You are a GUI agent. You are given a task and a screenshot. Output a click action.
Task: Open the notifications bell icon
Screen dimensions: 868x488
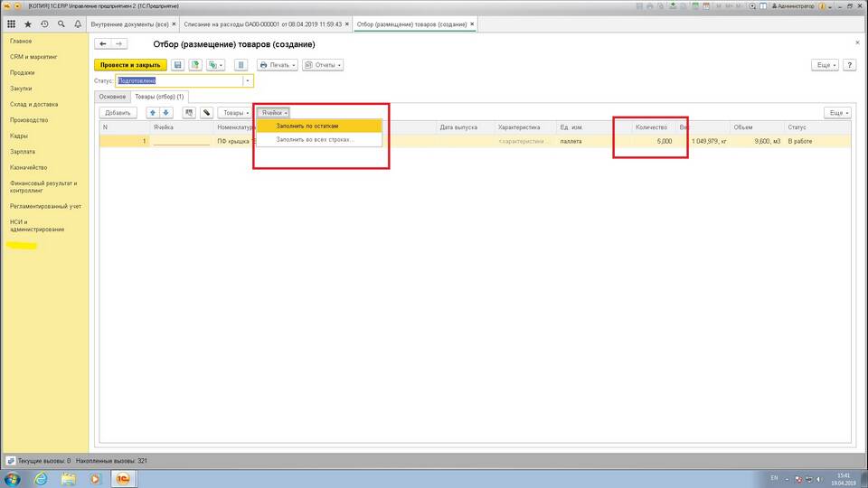click(77, 23)
